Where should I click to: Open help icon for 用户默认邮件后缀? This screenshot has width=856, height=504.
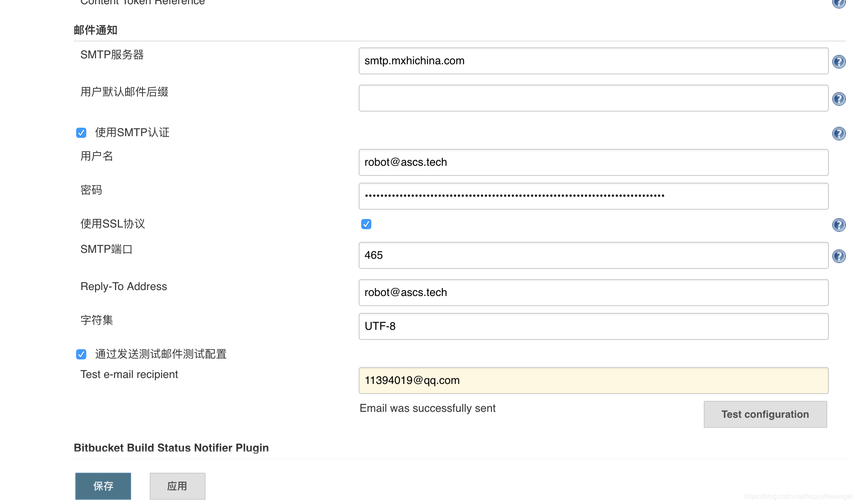pos(839,99)
